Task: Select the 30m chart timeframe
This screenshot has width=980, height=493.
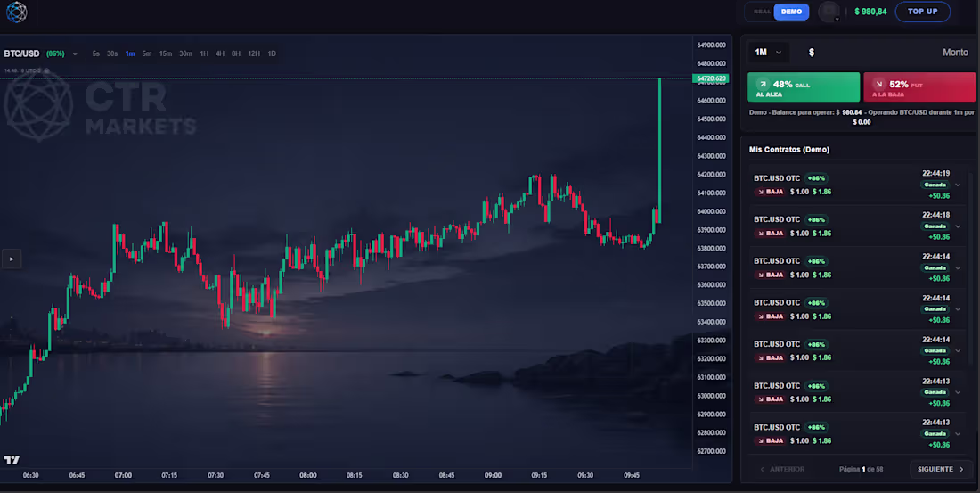Action: tap(185, 53)
